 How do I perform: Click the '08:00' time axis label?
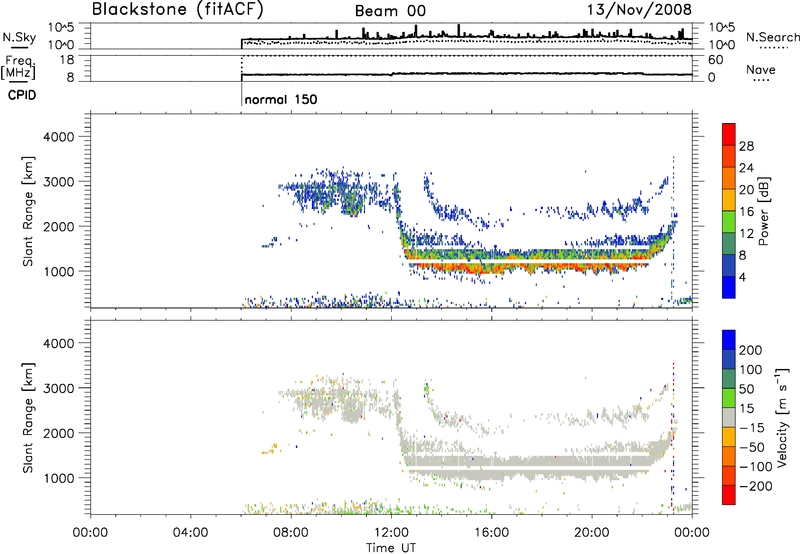click(291, 533)
